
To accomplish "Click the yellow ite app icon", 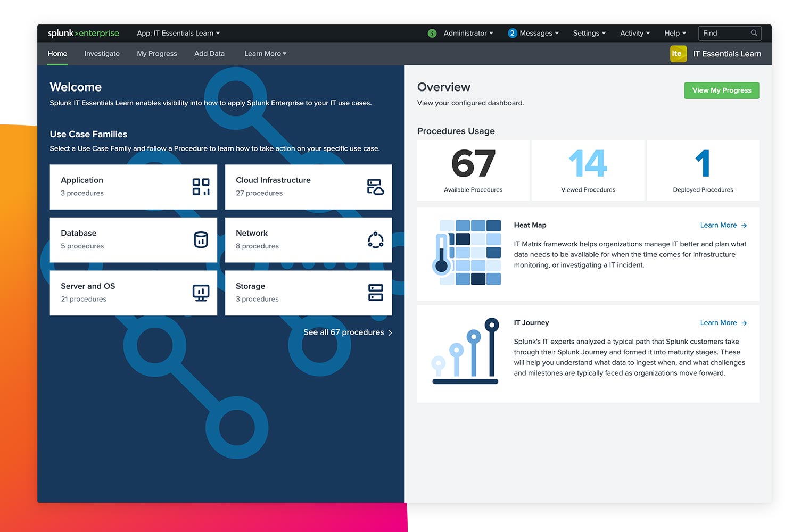I will (x=678, y=54).
